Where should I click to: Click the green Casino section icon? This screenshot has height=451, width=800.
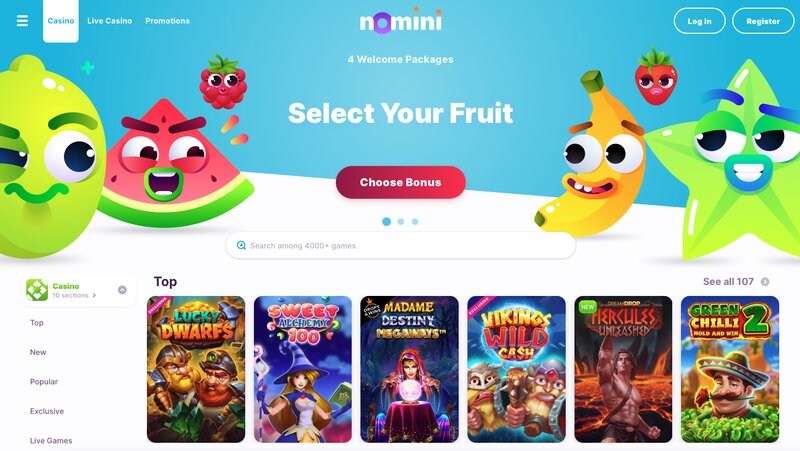pyautogui.click(x=37, y=290)
